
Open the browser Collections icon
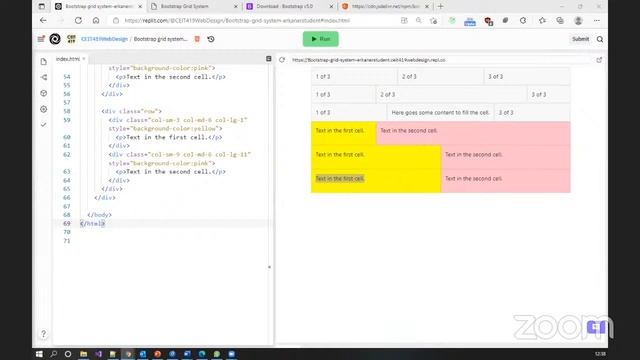click(560, 20)
